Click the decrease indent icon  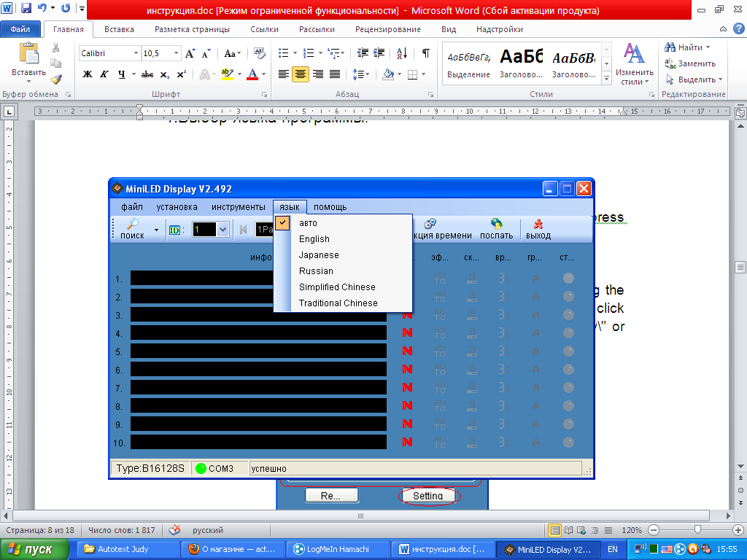(x=363, y=52)
